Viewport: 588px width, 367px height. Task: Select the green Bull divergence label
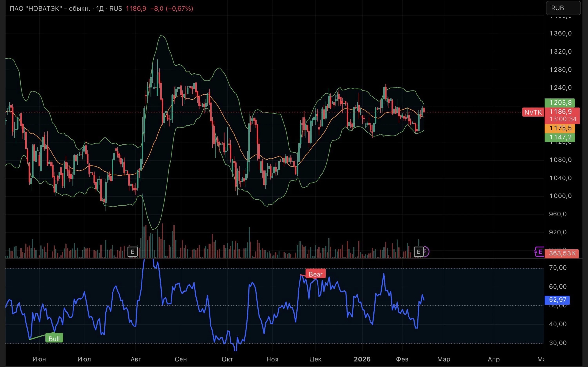[x=54, y=338]
